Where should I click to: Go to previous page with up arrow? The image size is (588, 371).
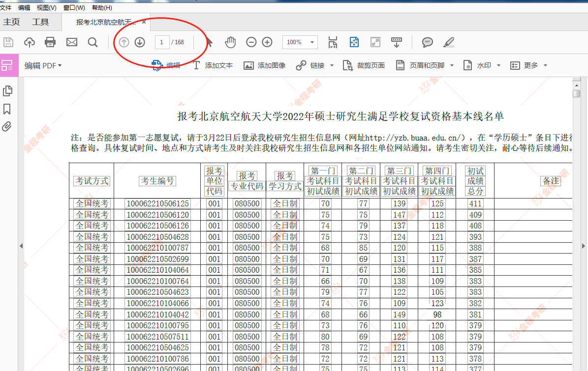124,42
